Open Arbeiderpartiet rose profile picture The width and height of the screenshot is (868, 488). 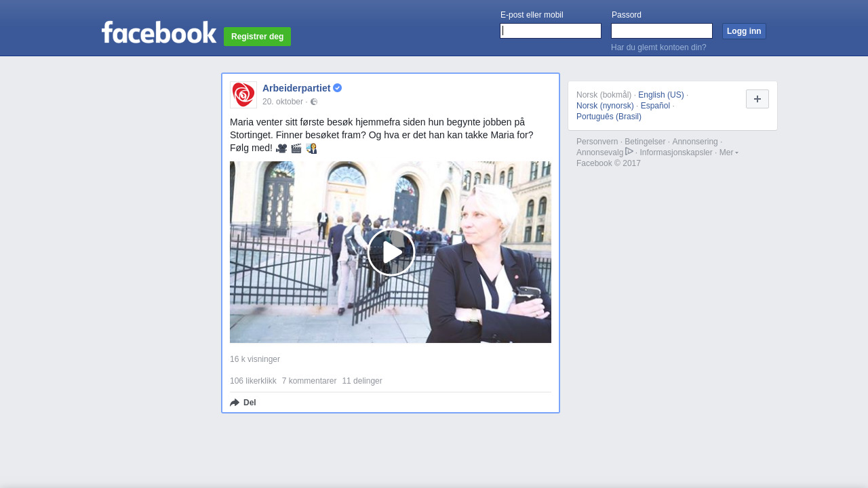pos(243,95)
